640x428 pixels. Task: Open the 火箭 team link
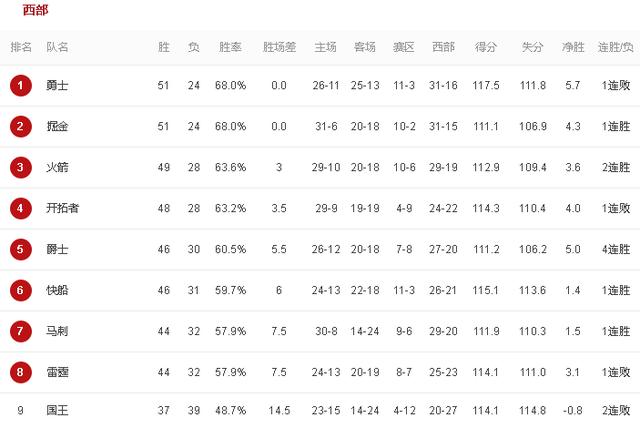57,167
